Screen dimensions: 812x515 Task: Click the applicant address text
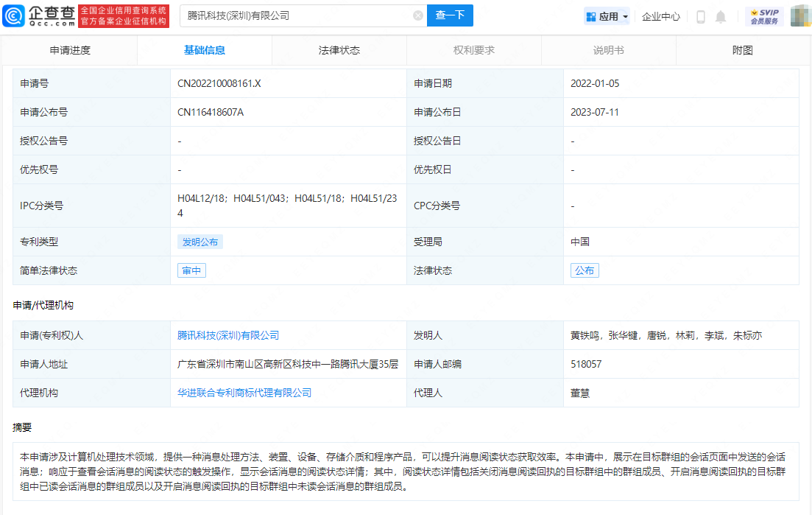(288, 364)
